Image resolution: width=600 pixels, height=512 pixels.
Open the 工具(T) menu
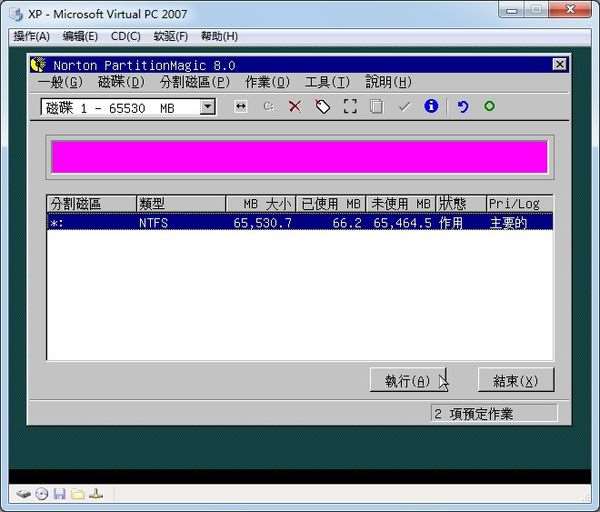[327, 82]
